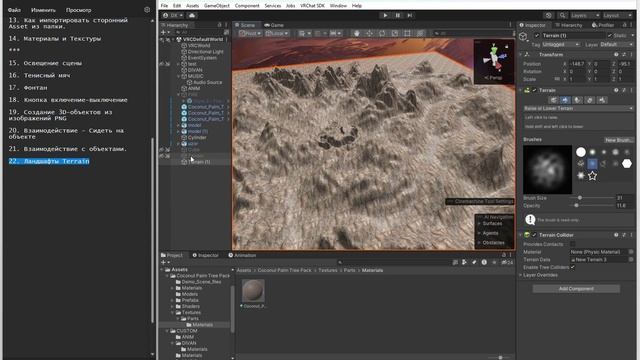Click the Position X input field
The width and height of the screenshot is (640, 360).
(578, 64)
